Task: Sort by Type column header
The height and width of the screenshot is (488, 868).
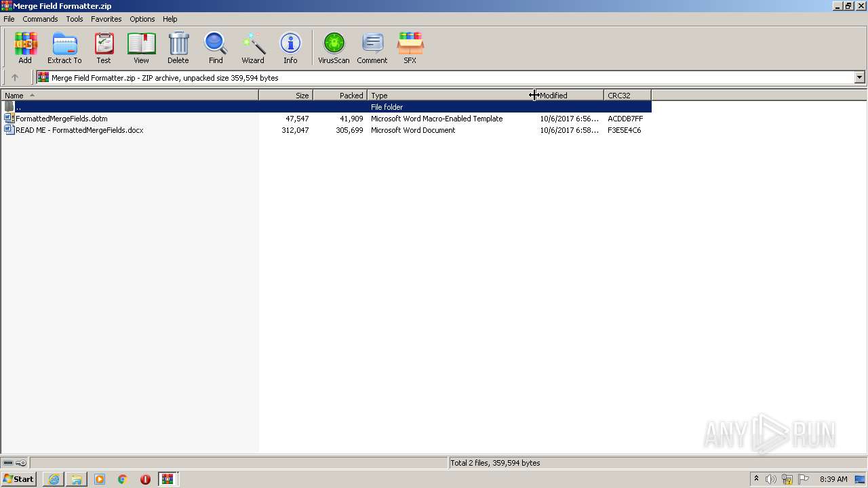Action: click(x=452, y=96)
